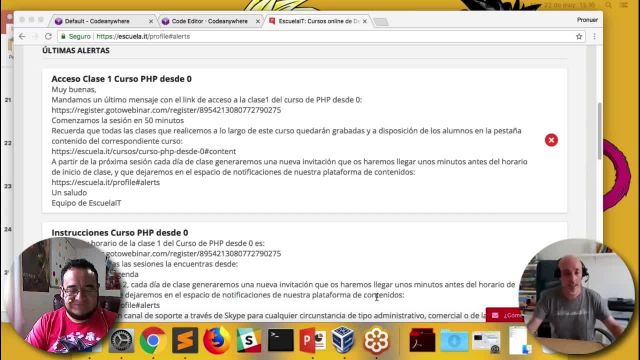The height and width of the screenshot is (360, 640).
Task: Click the Muy buenas greeting text
Action: point(74,89)
